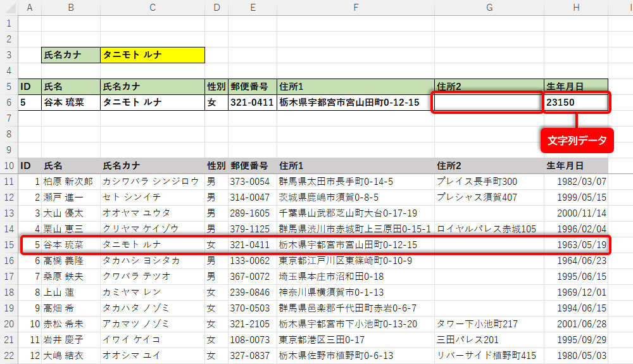Select the empty 住所2 cell in row 6
This screenshot has height=364, width=633.
coord(487,103)
